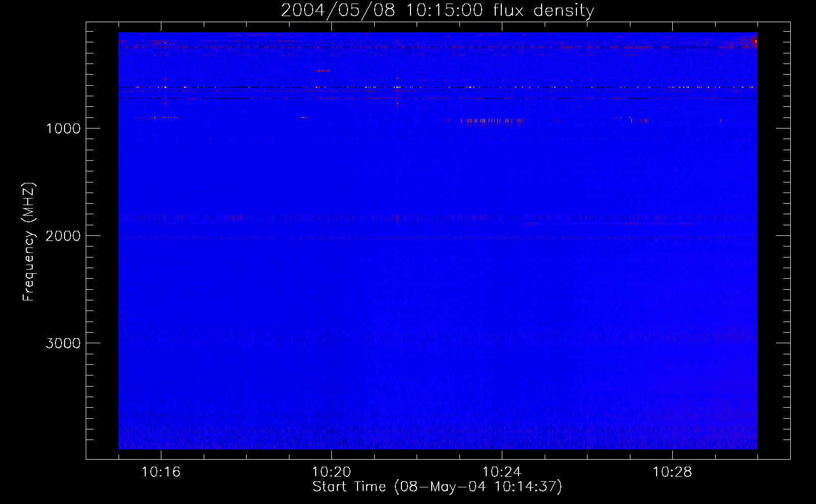Click the 10:28 time tick label
816x504 pixels.
(672, 472)
